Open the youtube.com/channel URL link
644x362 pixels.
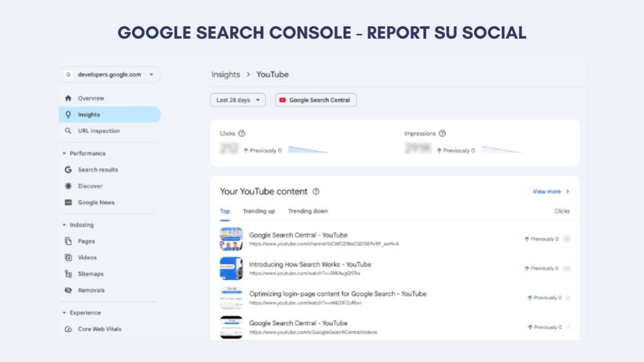click(324, 244)
